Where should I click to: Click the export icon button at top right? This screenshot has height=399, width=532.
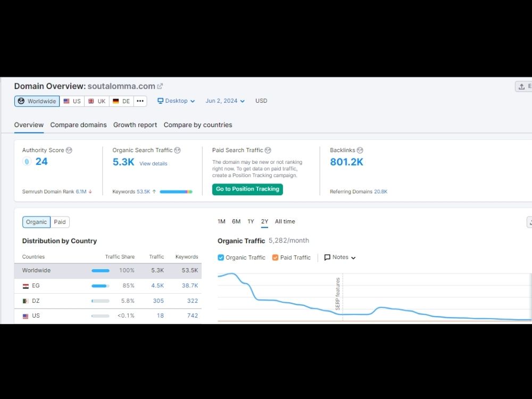[x=523, y=87]
